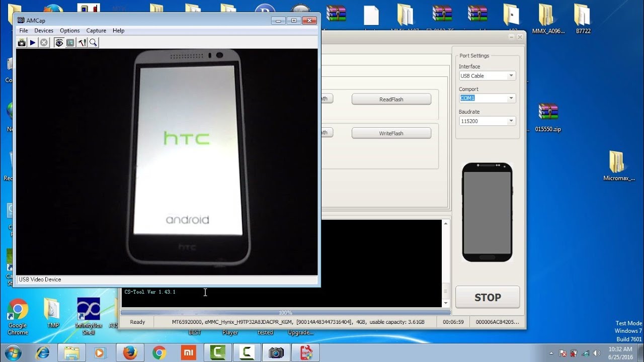Open the Capture menu in AMCap

[96, 31]
